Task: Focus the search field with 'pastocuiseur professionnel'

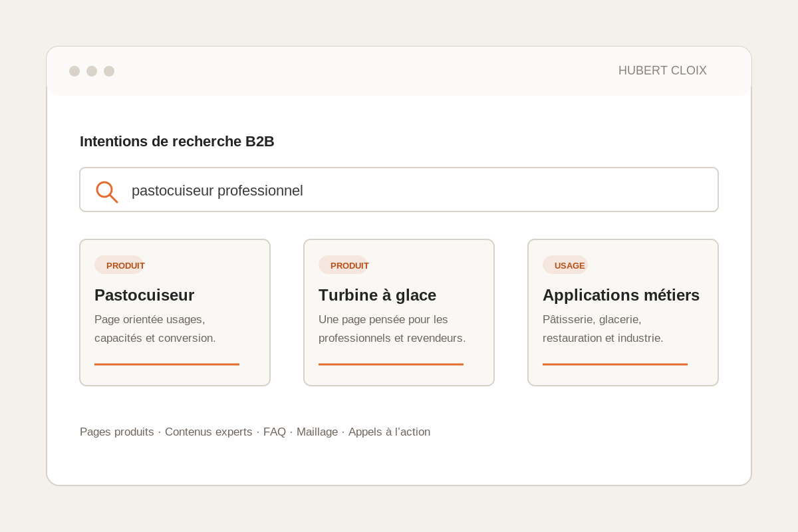Action: 399,190
